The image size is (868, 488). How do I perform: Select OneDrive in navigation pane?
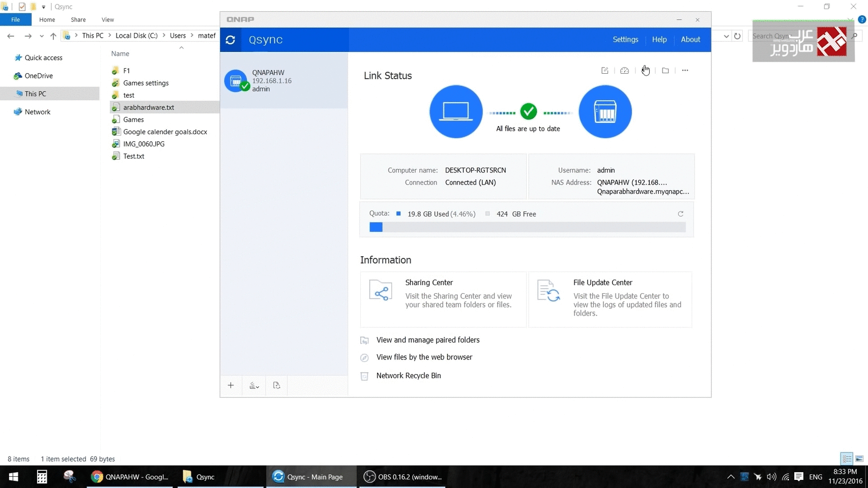[39, 76]
